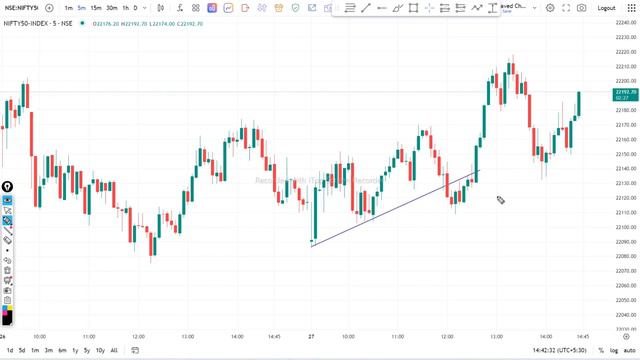
Task: Select the horizontal line drawing tool
Action: [x=382, y=8]
